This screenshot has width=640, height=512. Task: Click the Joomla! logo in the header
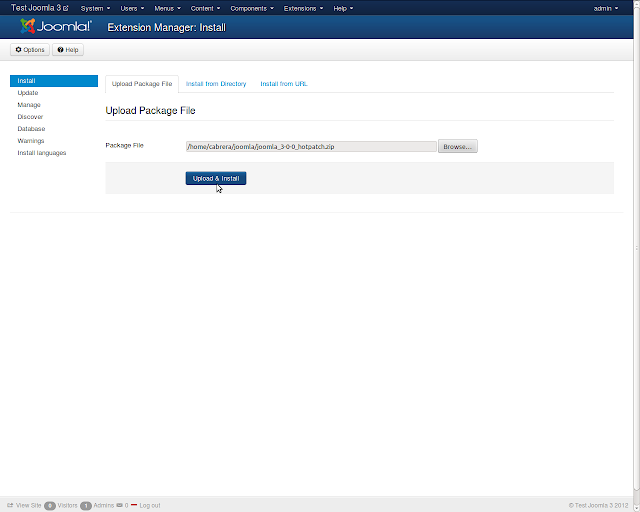pos(56,27)
